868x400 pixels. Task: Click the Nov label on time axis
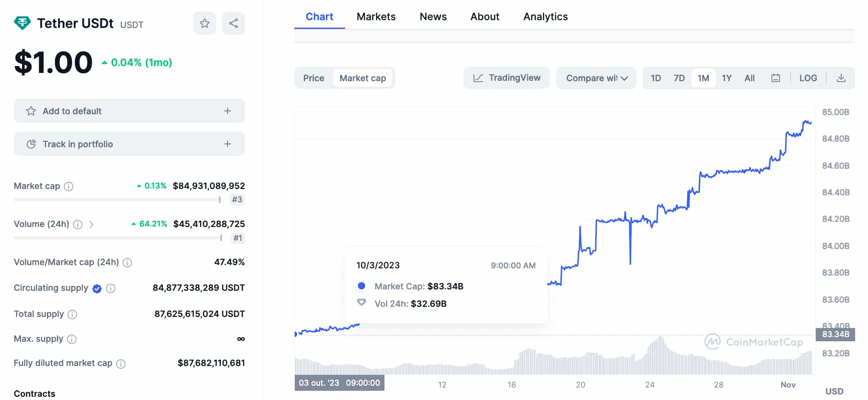pos(788,385)
